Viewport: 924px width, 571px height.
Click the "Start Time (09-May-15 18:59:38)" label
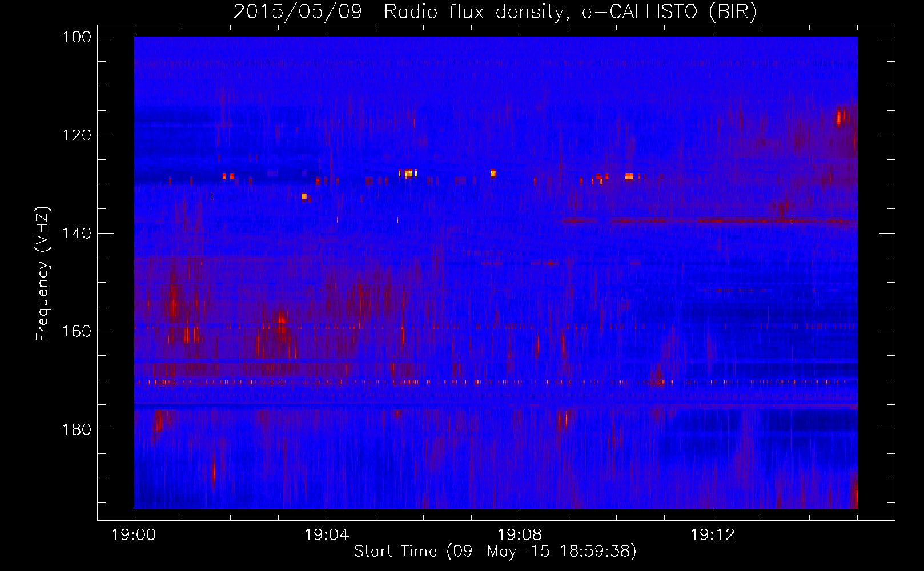pyautogui.click(x=495, y=552)
